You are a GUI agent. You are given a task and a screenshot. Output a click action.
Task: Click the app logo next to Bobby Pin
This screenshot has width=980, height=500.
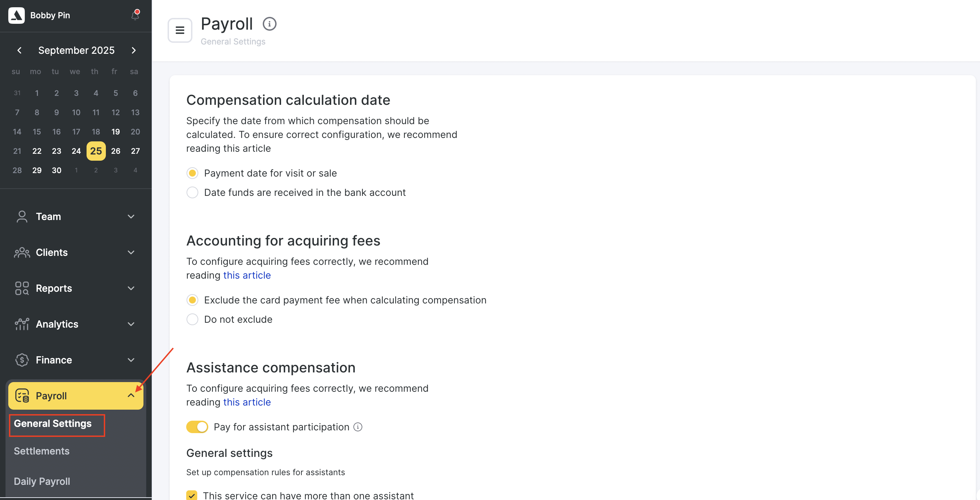(x=17, y=15)
